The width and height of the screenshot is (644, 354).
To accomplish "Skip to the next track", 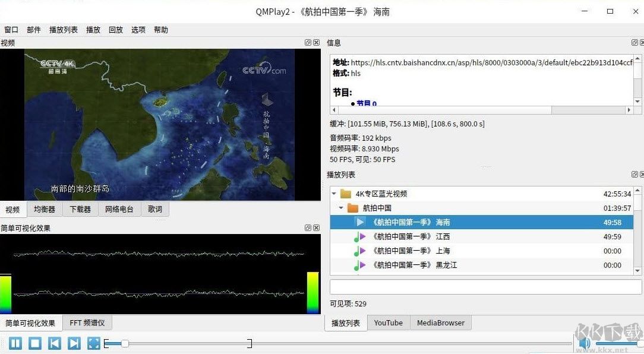I will click(74, 343).
